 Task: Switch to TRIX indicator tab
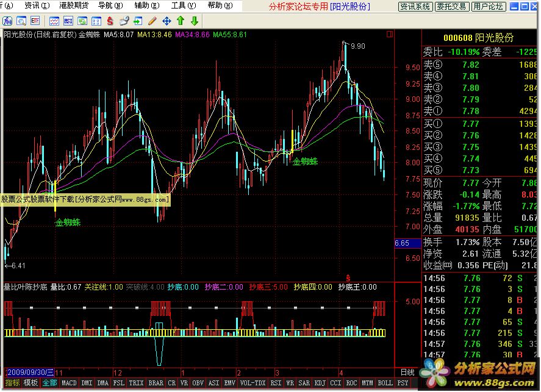tap(136, 383)
